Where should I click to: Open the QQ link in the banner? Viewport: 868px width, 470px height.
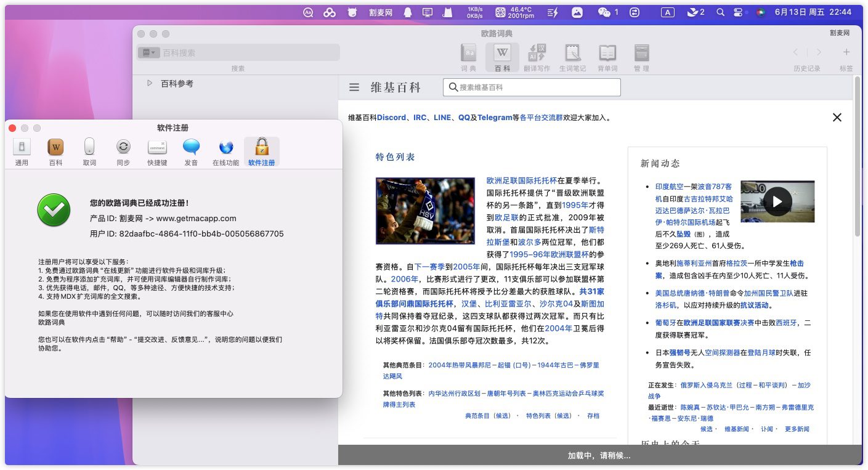464,117
